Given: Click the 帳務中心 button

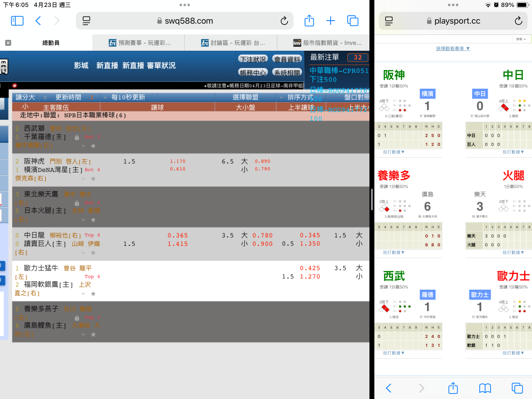Looking at the screenshot, I should click(253, 72).
